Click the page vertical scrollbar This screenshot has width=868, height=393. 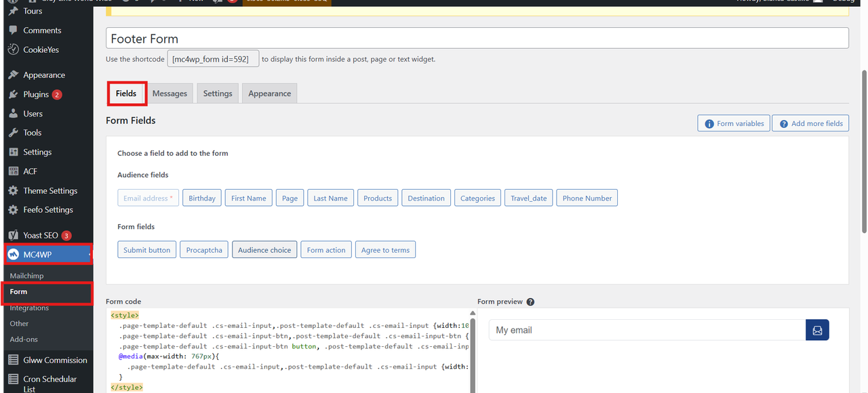tap(864, 152)
